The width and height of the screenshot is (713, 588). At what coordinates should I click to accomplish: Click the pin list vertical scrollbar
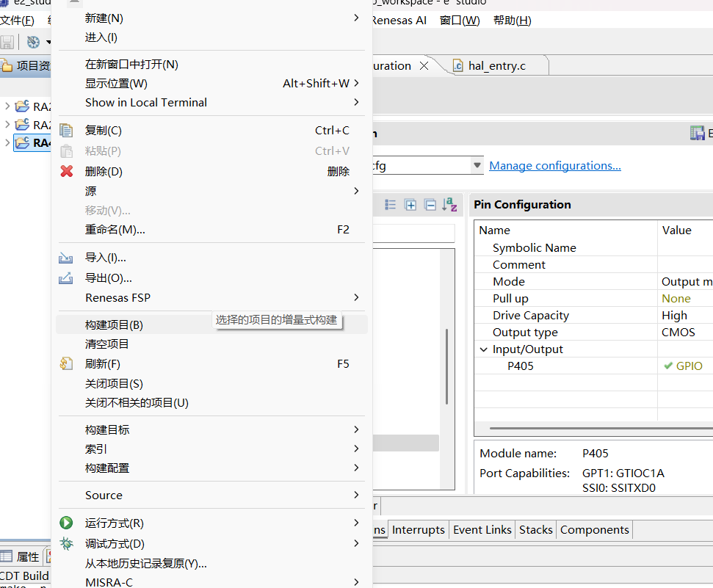[447, 366]
